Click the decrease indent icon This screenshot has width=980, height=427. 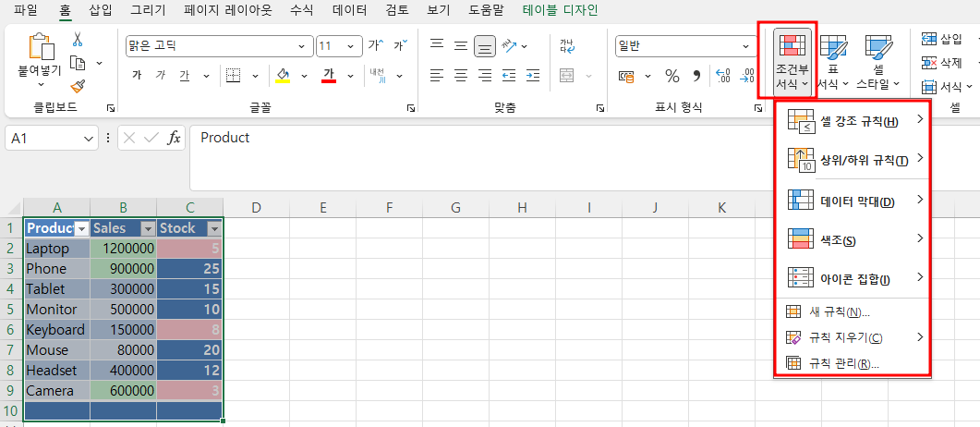click(509, 76)
